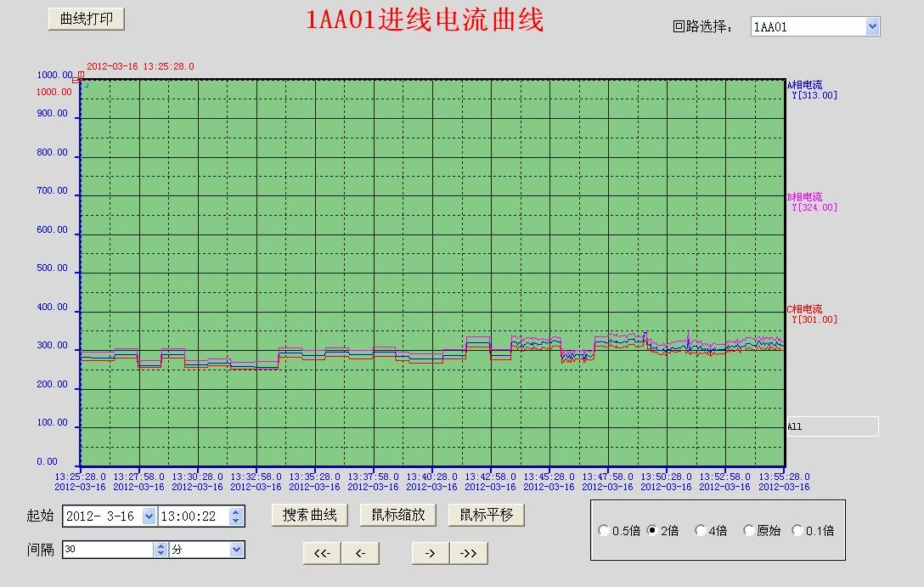The image size is (924, 587).
Task: Step back with the <- button
Action: (360, 553)
